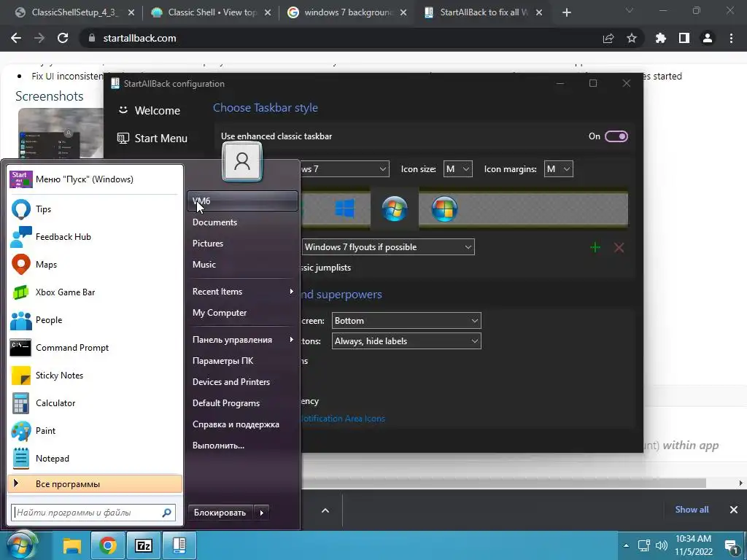Click the Start menu search field

pos(93,513)
